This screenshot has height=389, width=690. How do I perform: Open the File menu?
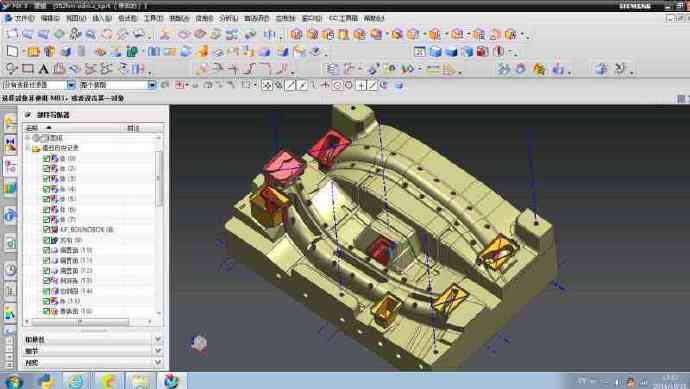pyautogui.click(x=19, y=18)
